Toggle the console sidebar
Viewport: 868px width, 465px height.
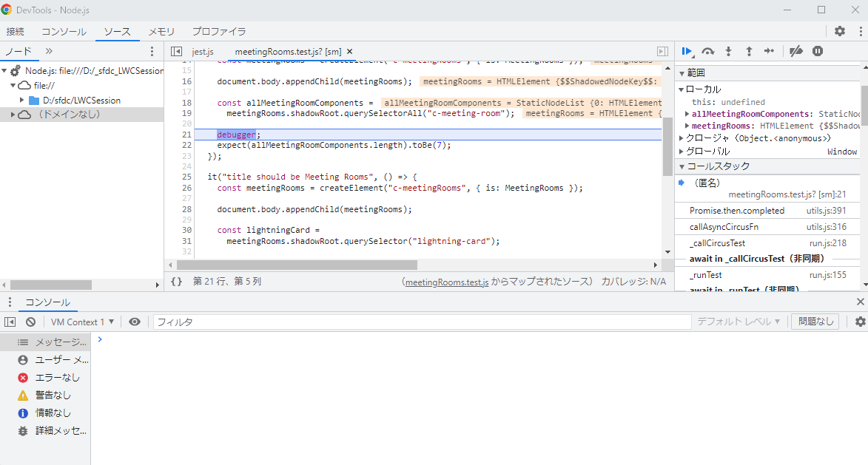coord(10,322)
